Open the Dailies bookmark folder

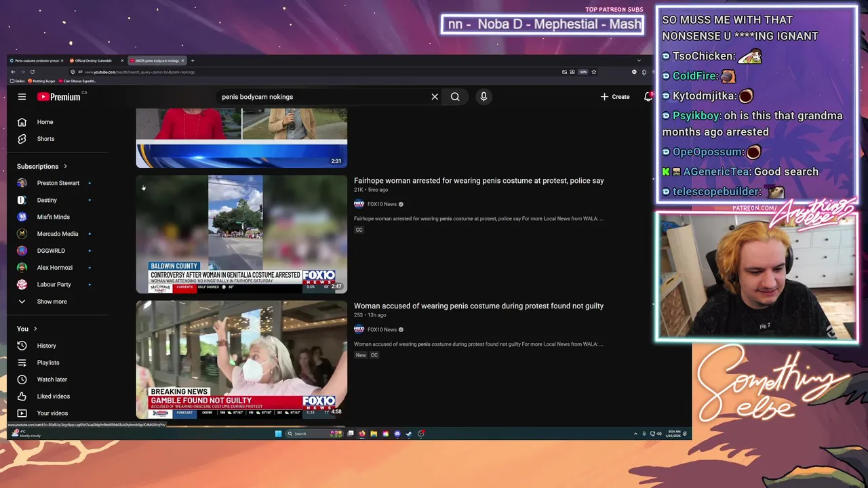[x=18, y=81]
